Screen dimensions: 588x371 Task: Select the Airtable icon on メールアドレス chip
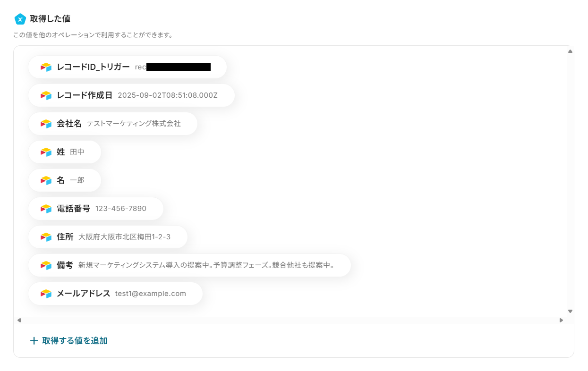coord(46,294)
